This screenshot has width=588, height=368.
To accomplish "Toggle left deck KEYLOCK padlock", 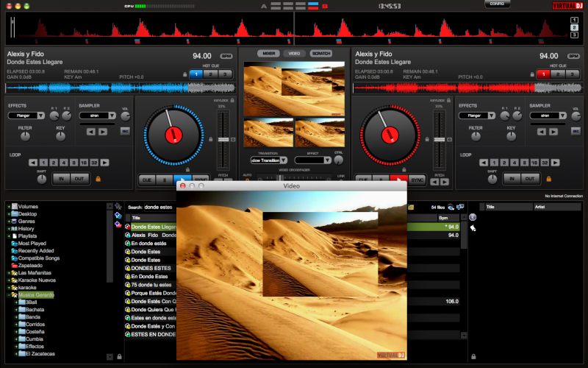I will tap(232, 100).
